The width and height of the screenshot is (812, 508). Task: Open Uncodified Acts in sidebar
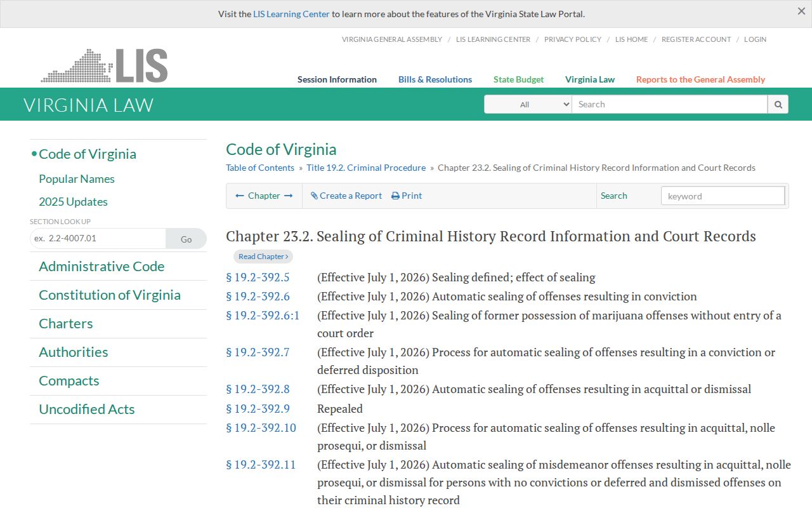click(x=87, y=410)
